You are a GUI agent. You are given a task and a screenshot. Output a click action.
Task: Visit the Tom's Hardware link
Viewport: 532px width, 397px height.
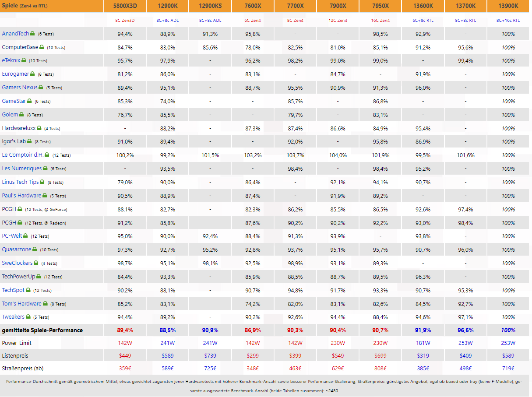click(x=22, y=304)
